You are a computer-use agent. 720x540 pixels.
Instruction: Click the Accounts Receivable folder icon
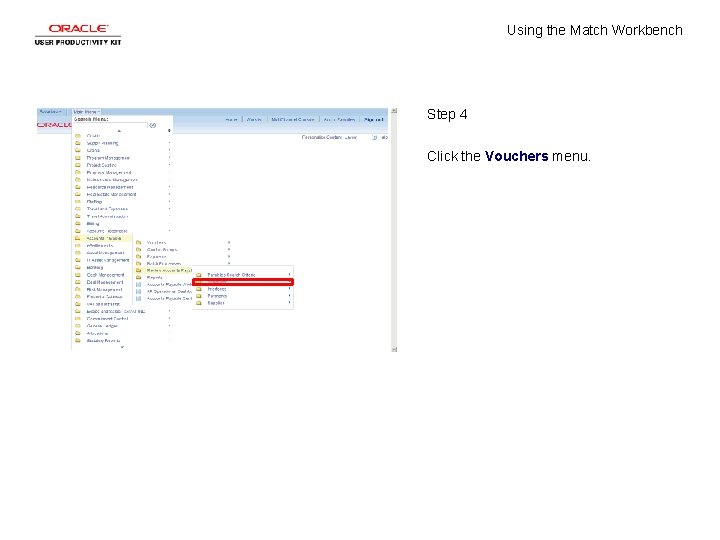coord(78,231)
